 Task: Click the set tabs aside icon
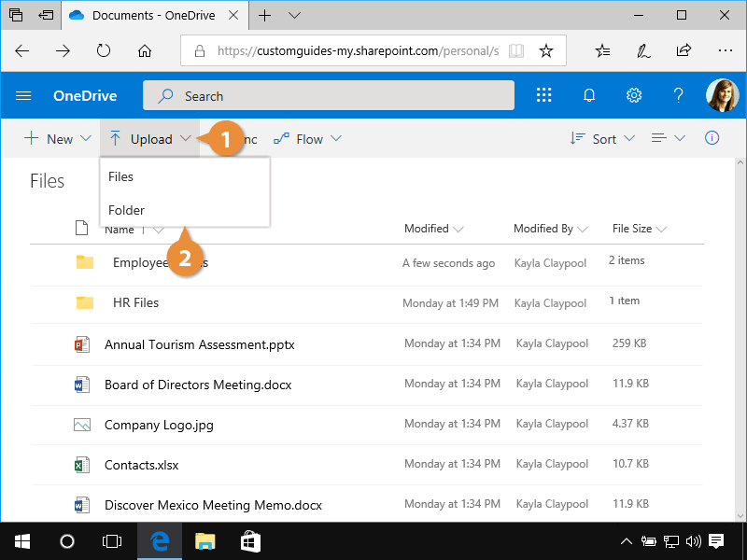tap(46, 15)
